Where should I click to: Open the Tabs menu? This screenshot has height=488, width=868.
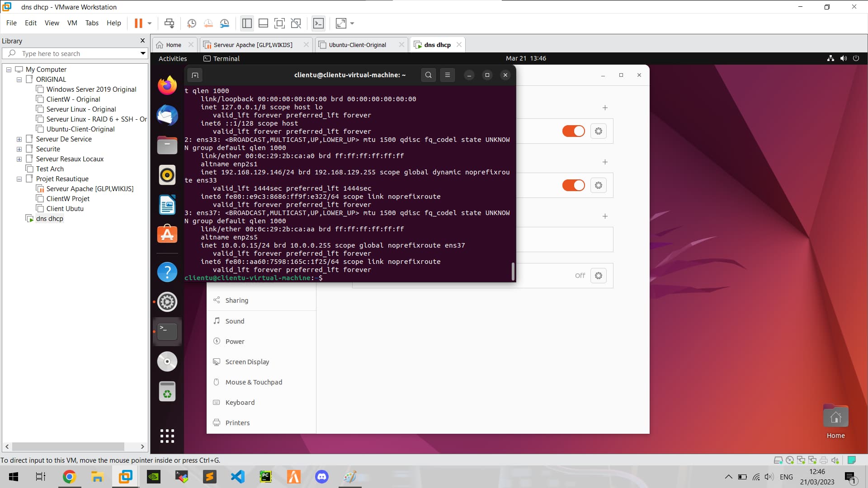pos(92,23)
